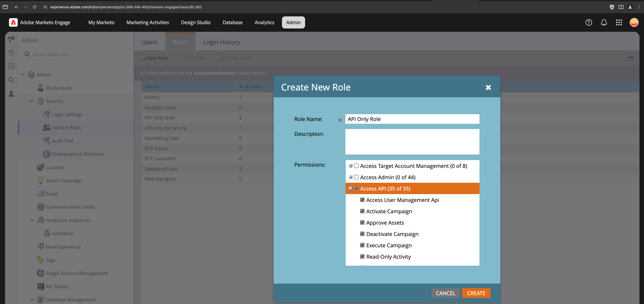The height and width of the screenshot is (304, 644).
Task: Click the help question mark icon
Action: (x=589, y=22)
